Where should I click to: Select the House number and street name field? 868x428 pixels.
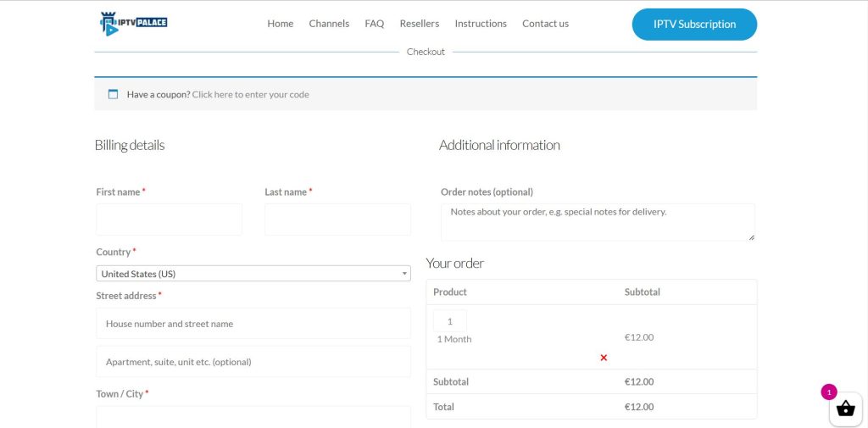pyautogui.click(x=253, y=324)
